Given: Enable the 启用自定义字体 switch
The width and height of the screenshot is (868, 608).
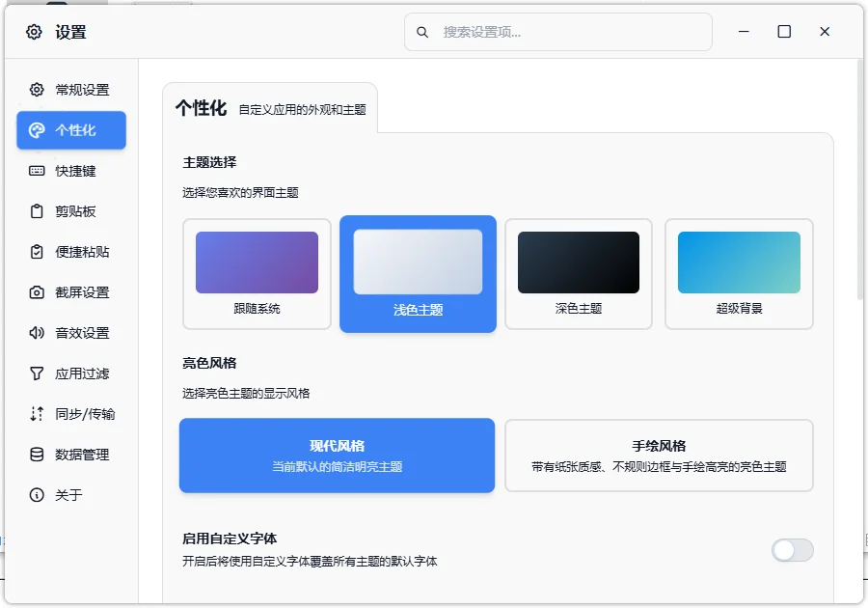Looking at the screenshot, I should click(793, 550).
